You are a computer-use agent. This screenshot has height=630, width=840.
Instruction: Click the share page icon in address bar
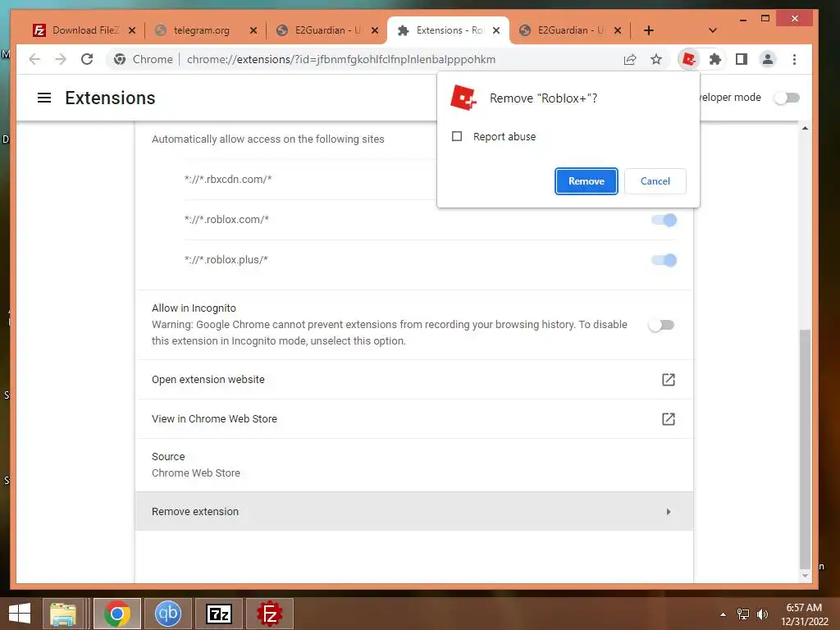(630, 59)
